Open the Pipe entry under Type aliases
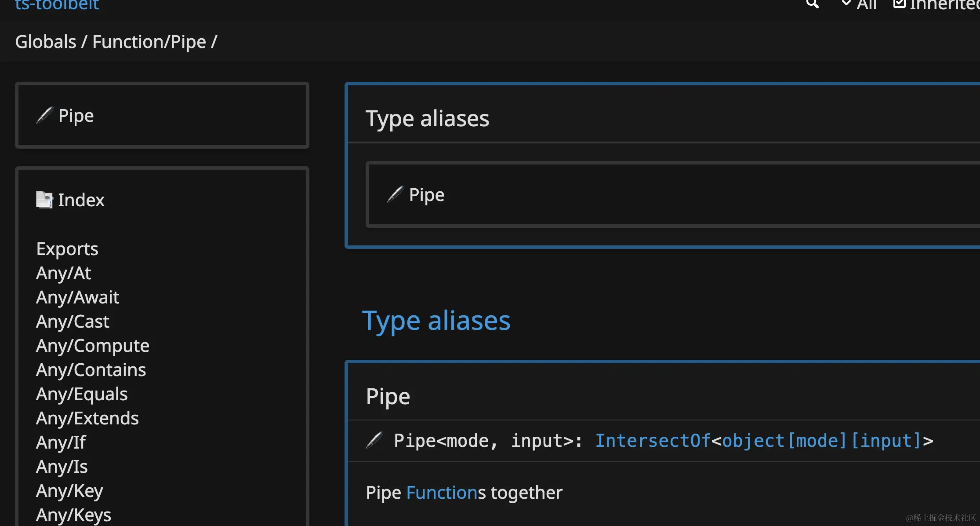This screenshot has width=980, height=526. point(426,195)
